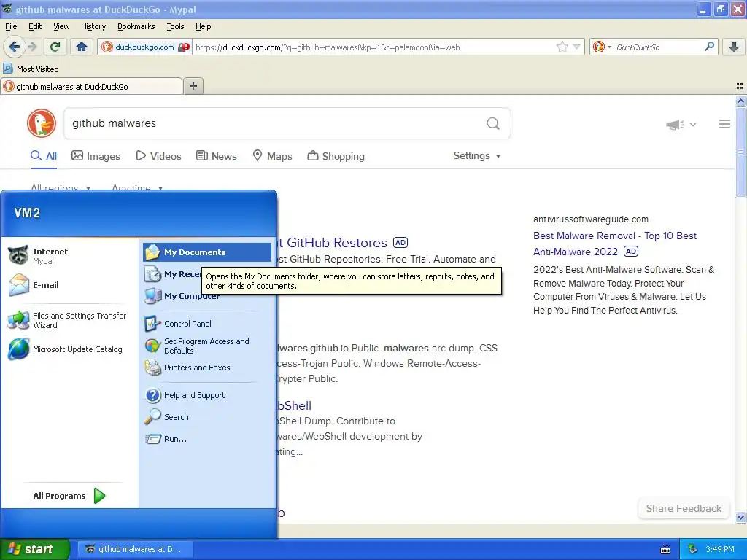Open Search from Start menu
Screen dimensions: 747x560
point(207,417)
